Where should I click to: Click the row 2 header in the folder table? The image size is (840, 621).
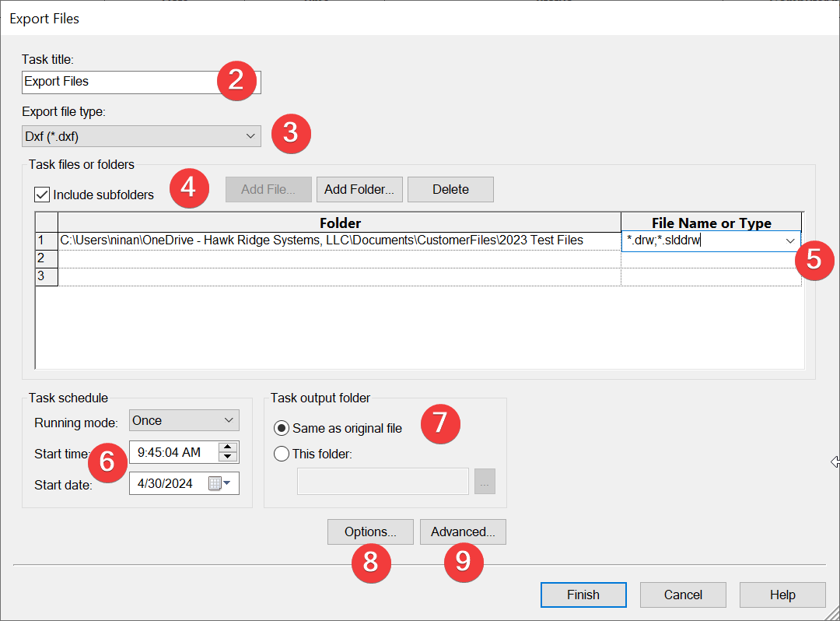pos(47,258)
